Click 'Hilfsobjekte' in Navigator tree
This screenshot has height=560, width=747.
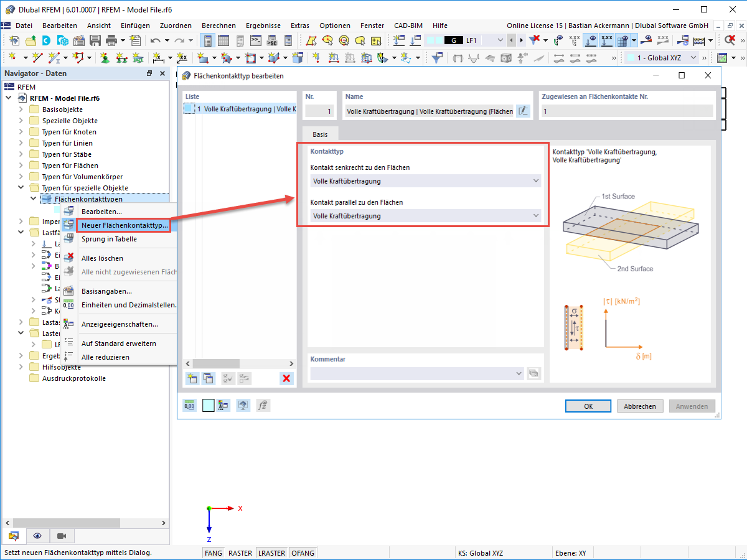[x=61, y=367]
